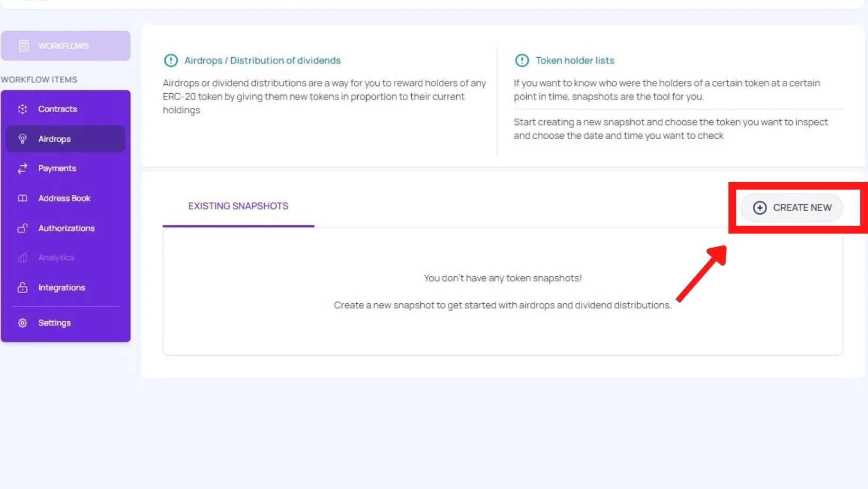Image resolution: width=868 pixels, height=489 pixels.
Task: Click the Airdrops info circle icon
Action: point(170,61)
